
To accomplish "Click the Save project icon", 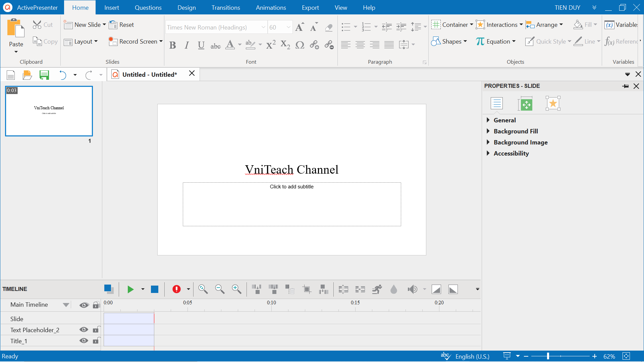I will 44,75.
